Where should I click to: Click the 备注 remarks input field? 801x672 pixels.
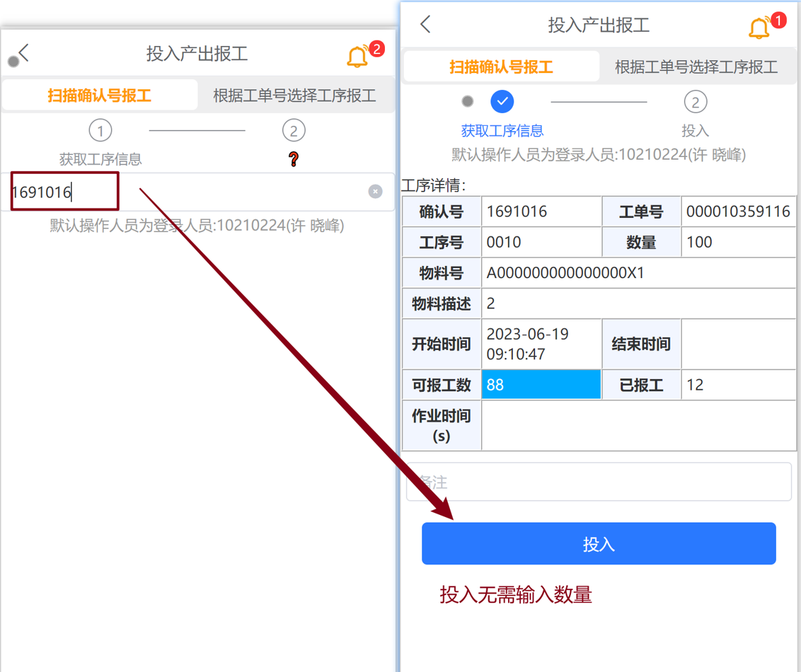click(x=599, y=482)
